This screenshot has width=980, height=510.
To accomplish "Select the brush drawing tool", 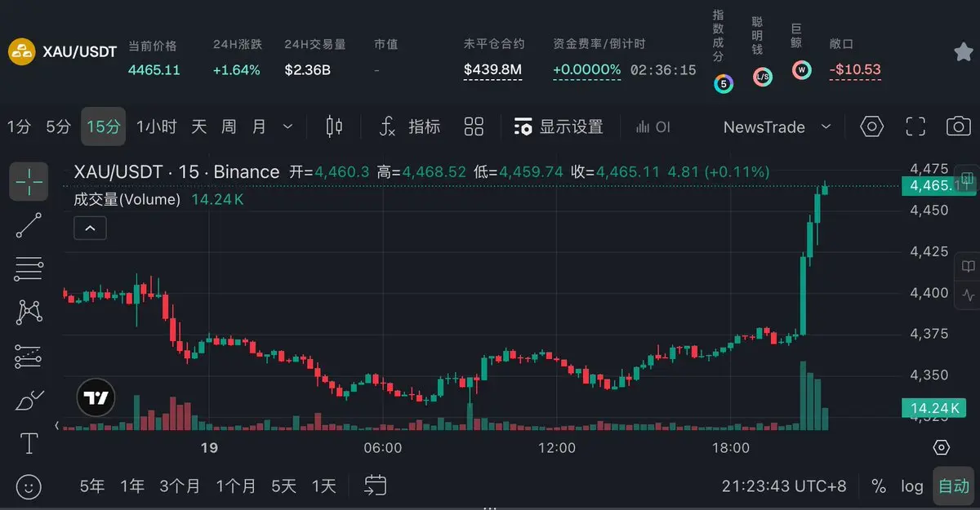I will coord(29,400).
